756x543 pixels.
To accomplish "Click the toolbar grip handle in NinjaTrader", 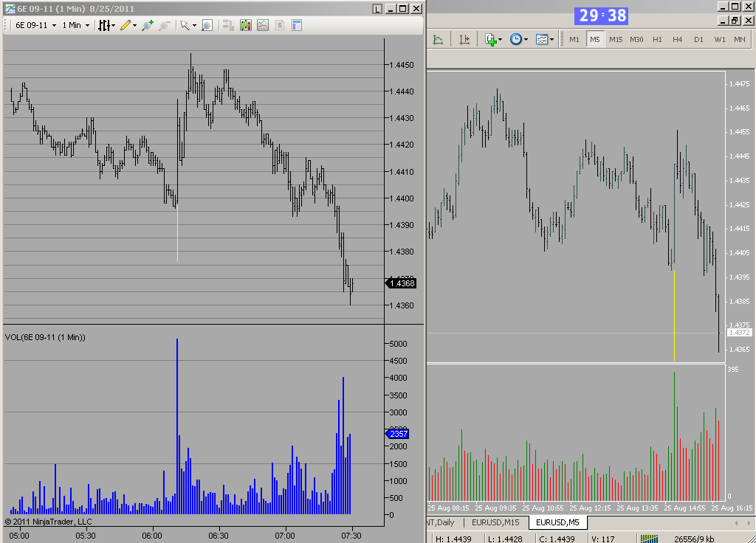I will point(6,26).
